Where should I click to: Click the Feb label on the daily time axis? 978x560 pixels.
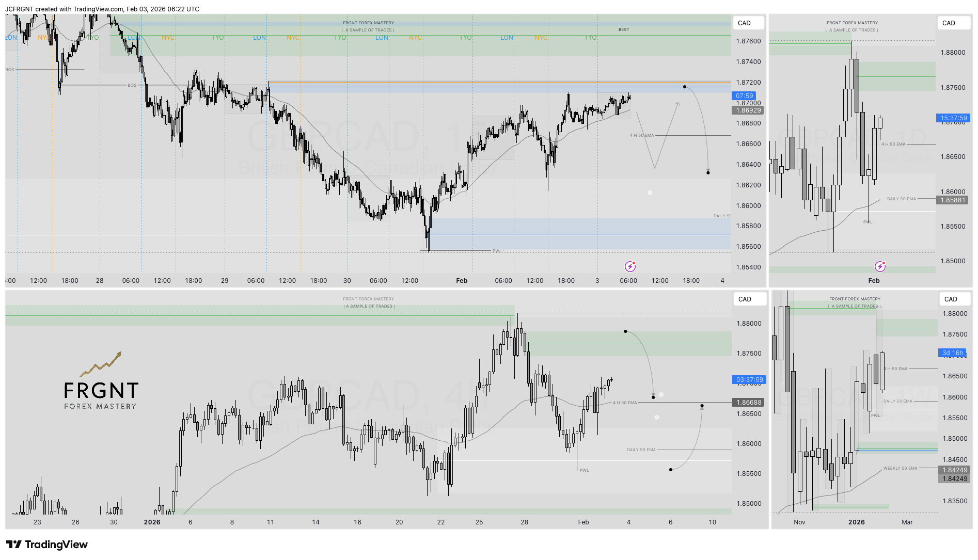pos(874,281)
